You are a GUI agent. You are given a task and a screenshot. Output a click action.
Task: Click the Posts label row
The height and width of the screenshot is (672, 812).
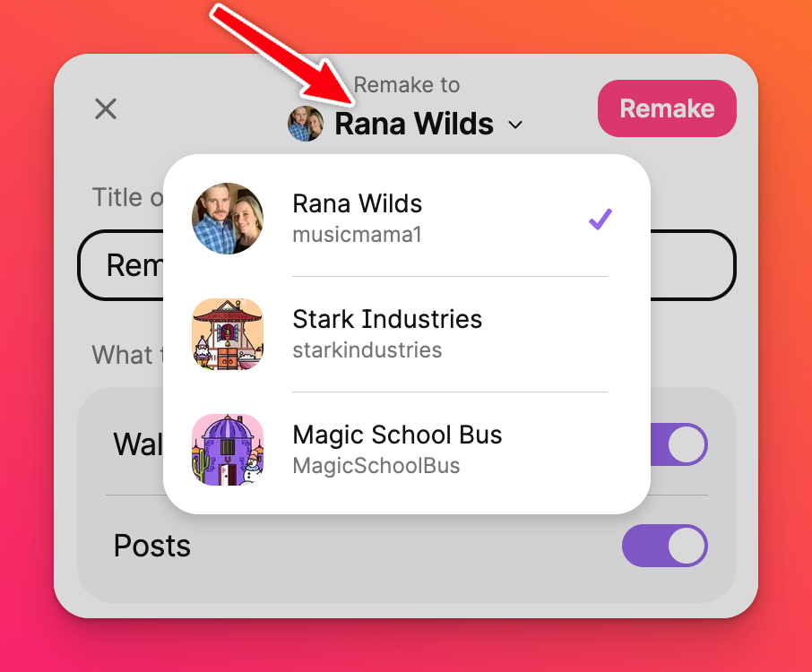[407, 546]
